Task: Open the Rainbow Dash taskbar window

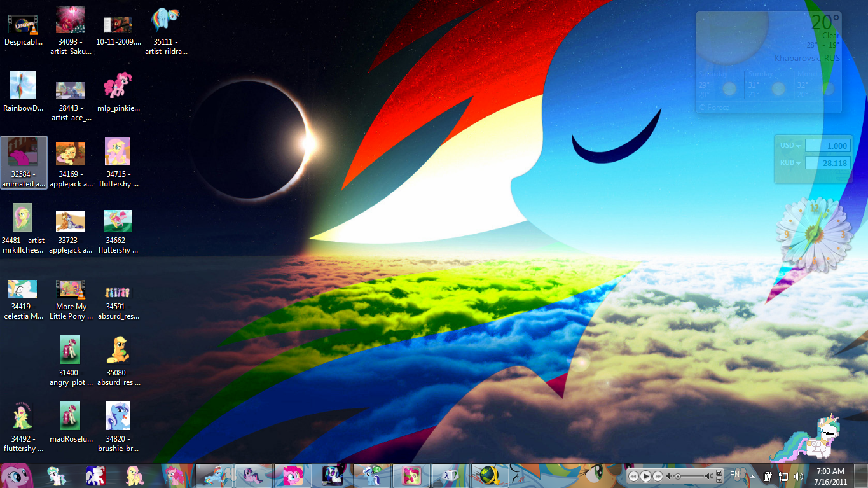Action: (x=214, y=475)
